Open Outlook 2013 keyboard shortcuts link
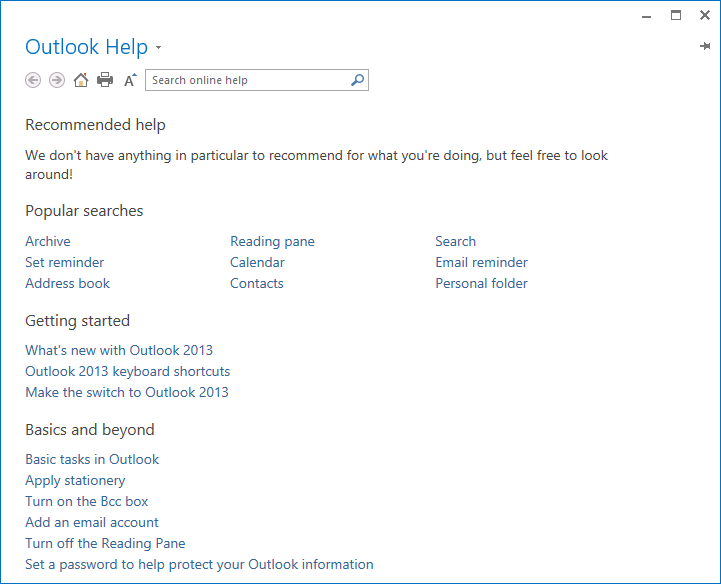Screen dimensions: 721x584 tap(127, 372)
